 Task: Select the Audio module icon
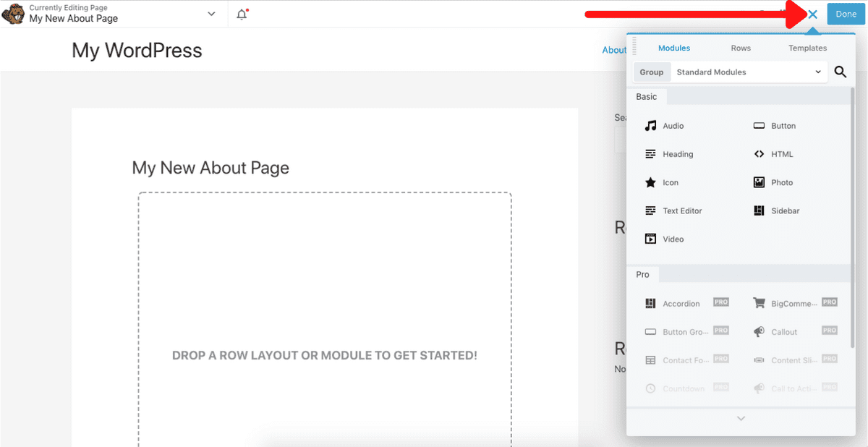pos(651,126)
